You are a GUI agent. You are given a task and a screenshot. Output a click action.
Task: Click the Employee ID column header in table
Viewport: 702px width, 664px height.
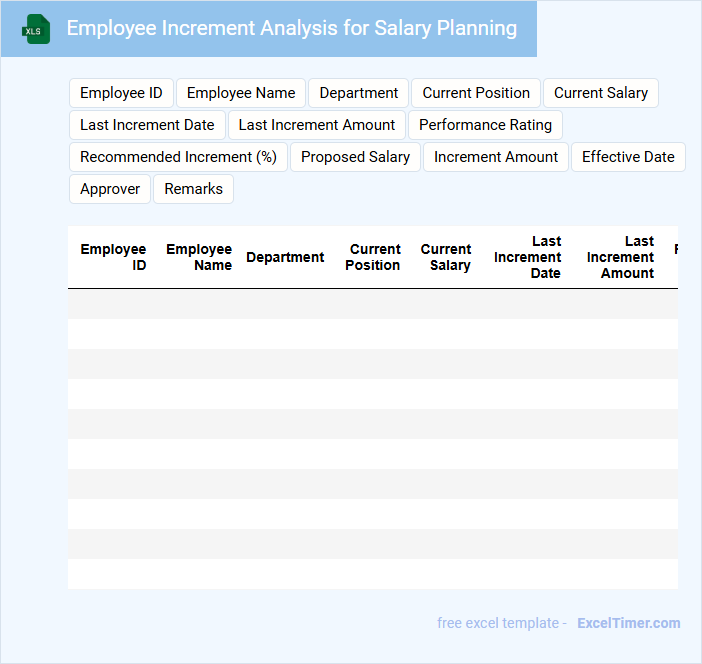114,257
